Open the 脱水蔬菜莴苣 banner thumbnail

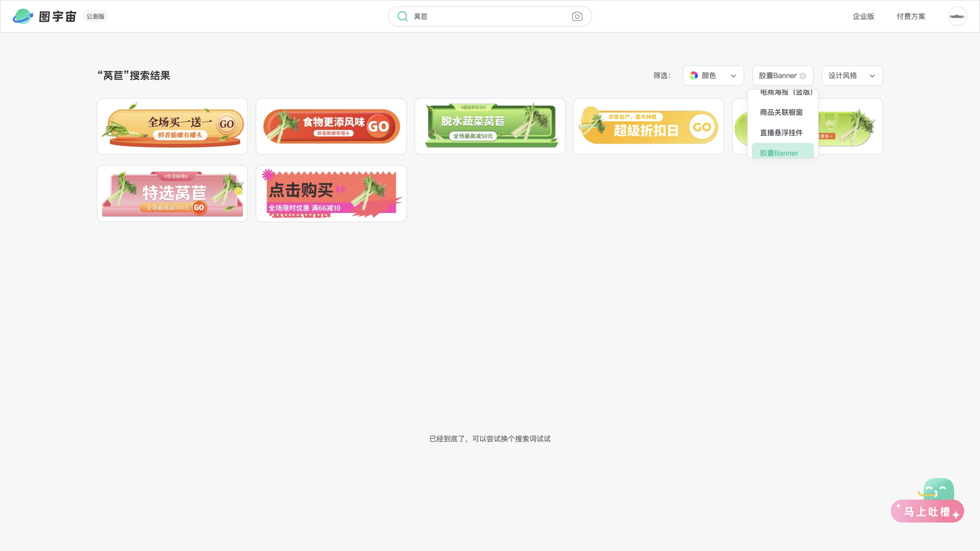click(x=490, y=127)
